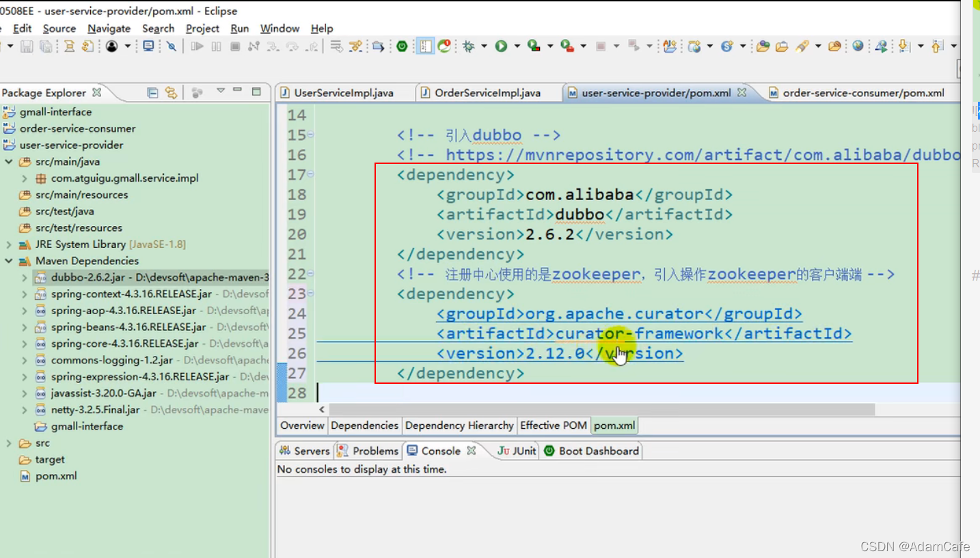Expand dubbo-2.6.2.jar node

pyautogui.click(x=25, y=277)
